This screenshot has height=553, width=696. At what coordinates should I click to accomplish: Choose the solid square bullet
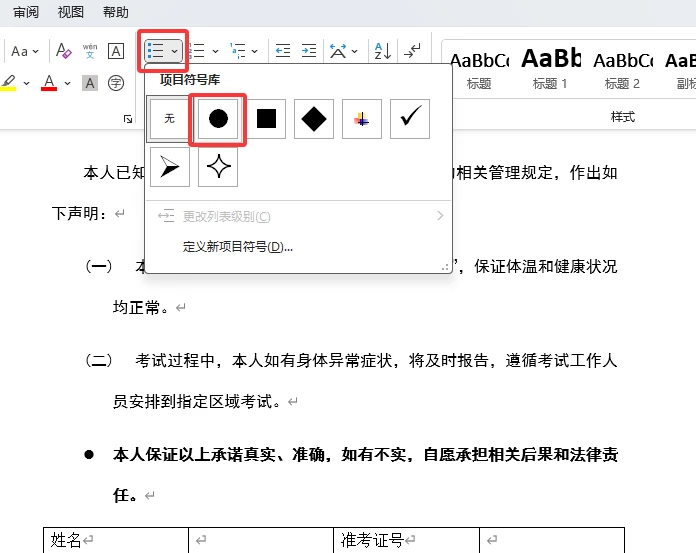tap(266, 119)
